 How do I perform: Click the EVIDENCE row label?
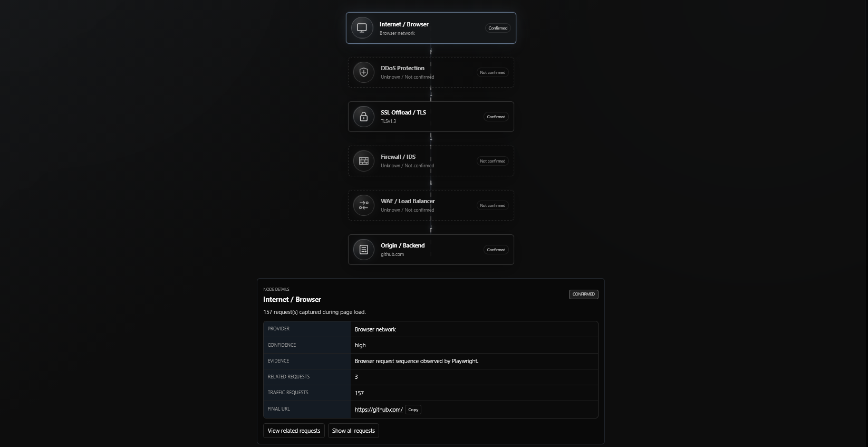point(278,361)
